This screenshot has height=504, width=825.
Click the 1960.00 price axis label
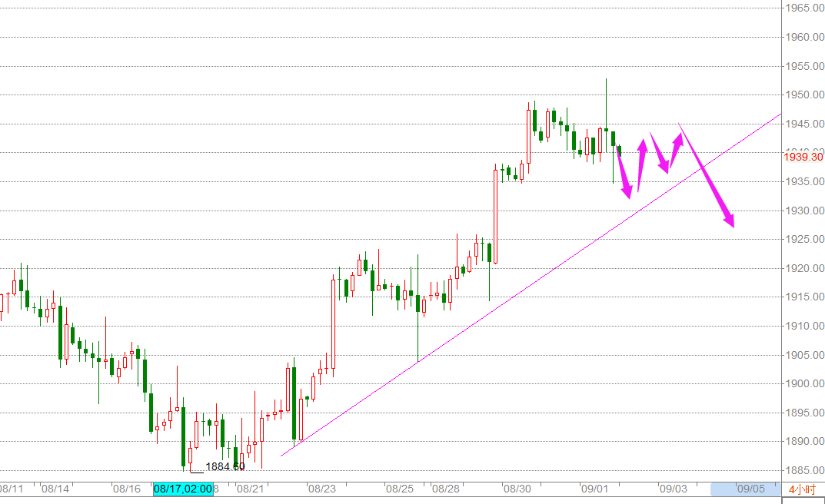(x=804, y=37)
